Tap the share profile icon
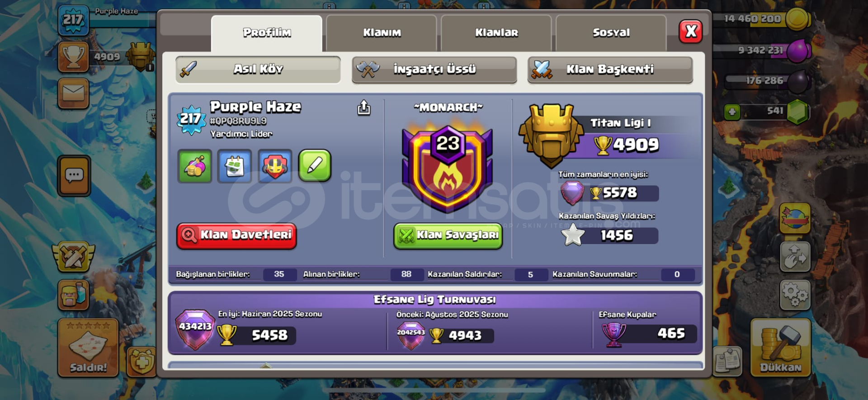Screen dimensions: 868x400 [x=364, y=108]
